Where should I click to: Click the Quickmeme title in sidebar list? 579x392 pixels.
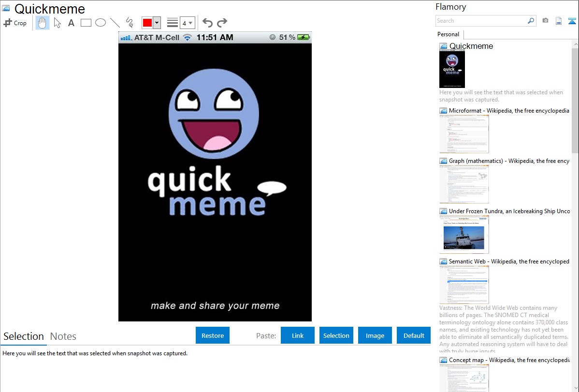[471, 46]
